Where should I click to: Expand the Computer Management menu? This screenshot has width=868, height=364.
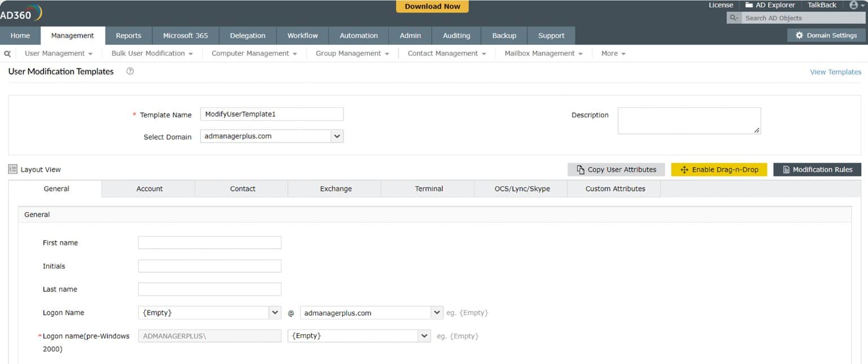click(x=254, y=53)
